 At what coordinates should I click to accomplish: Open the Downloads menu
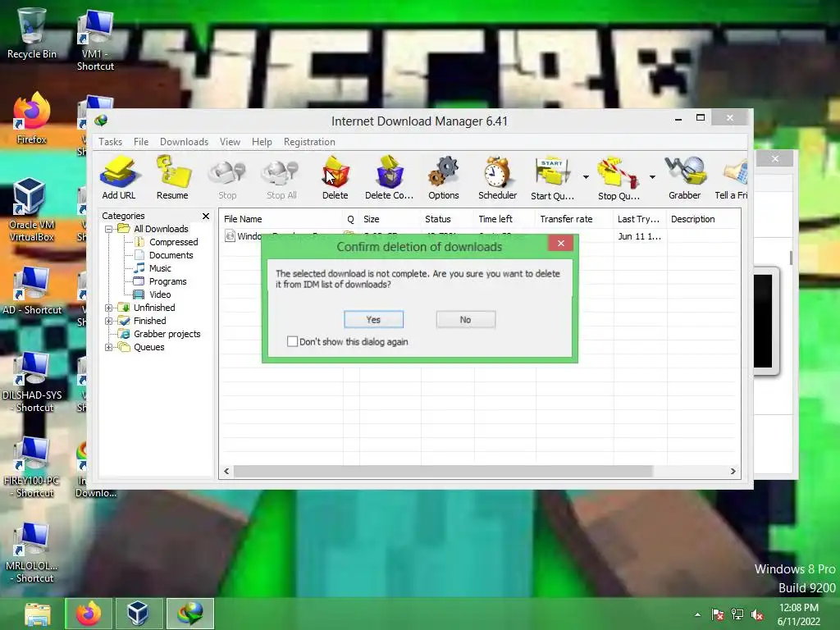[x=184, y=141]
